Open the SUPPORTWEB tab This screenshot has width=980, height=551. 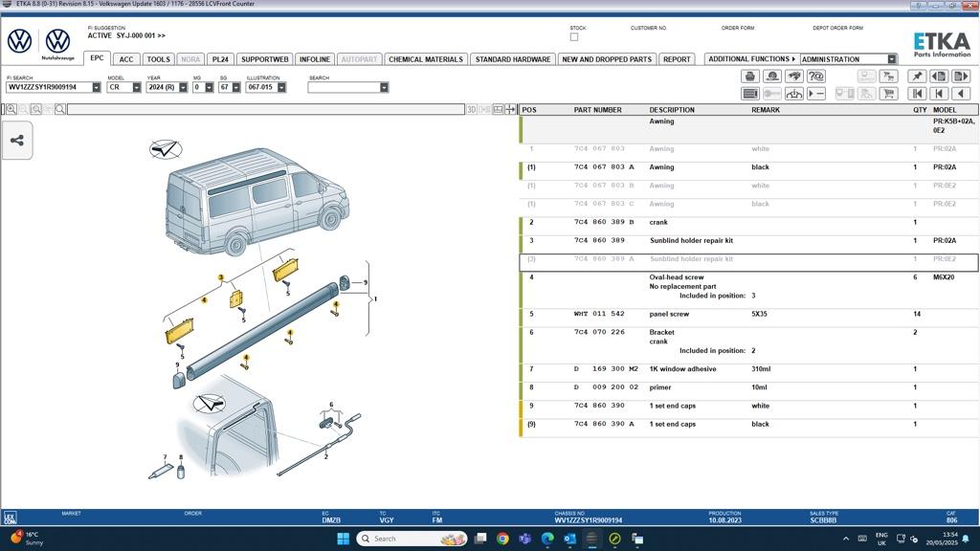tap(264, 59)
